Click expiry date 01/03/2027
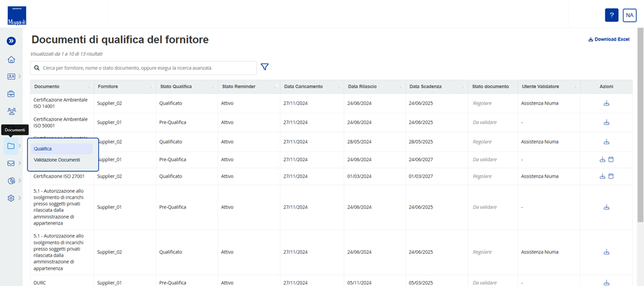This screenshot has width=644, height=286. point(421,176)
